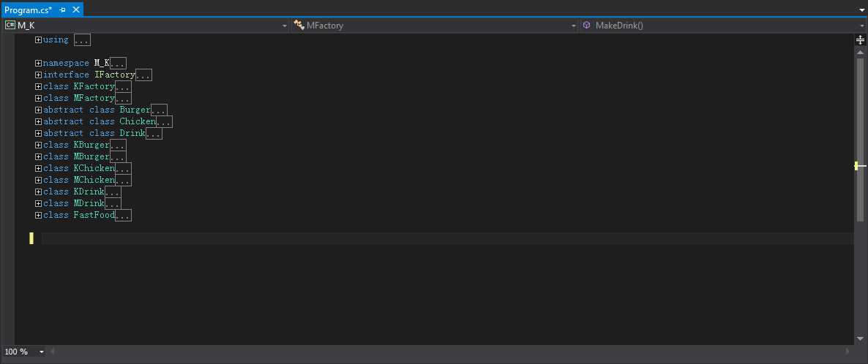Image resolution: width=868 pixels, height=364 pixels.
Task: Expand the abstract class Chicken block
Action: (x=38, y=121)
